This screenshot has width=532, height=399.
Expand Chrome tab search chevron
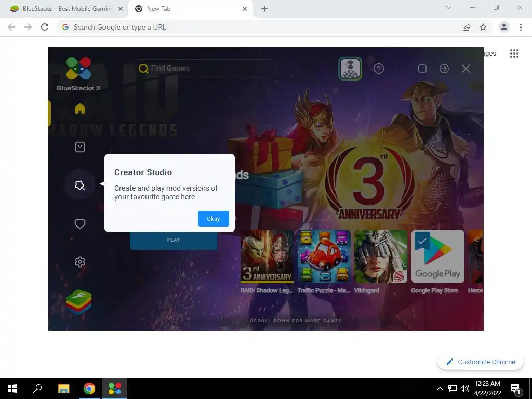448,7
